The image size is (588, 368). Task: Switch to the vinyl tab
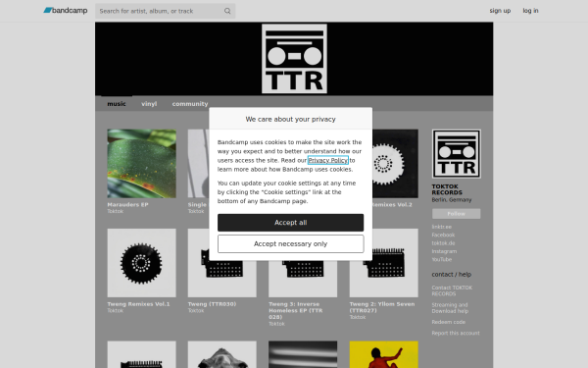point(149,104)
